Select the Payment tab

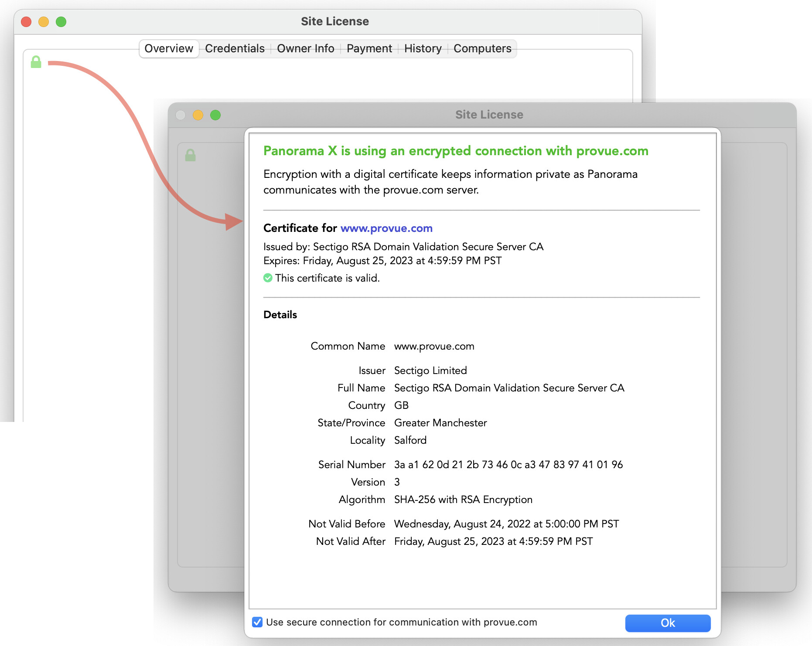tap(369, 48)
